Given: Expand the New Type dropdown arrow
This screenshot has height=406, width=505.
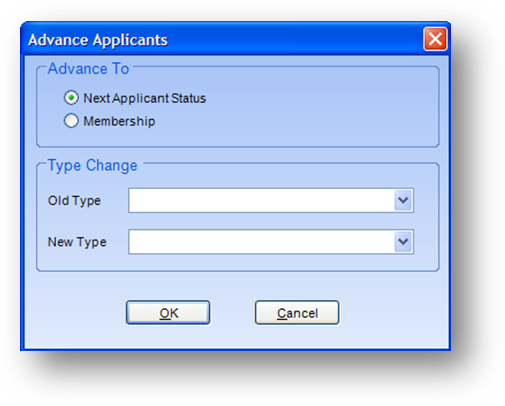Looking at the screenshot, I should tap(403, 242).
